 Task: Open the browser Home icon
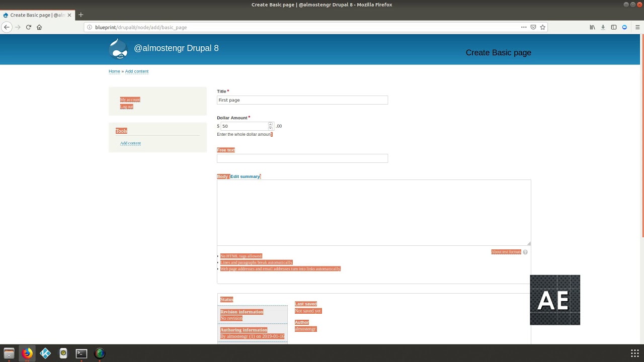coord(39,27)
